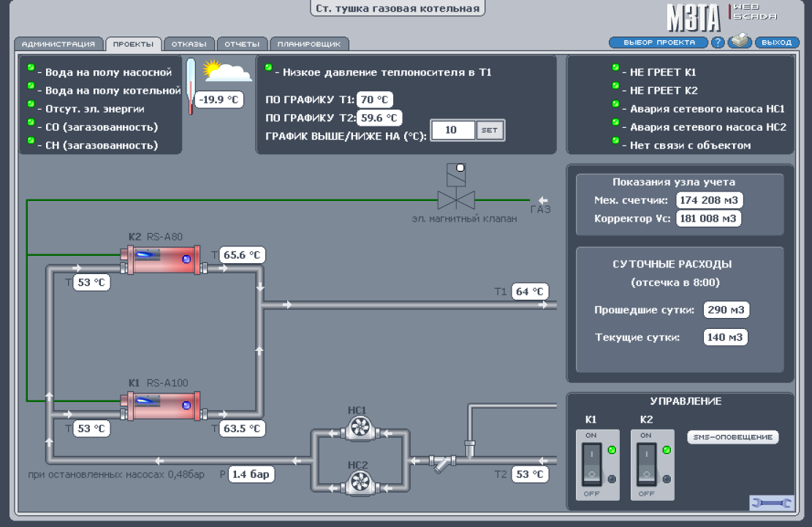Click the SMS-ОПОВЕЩЕНИЕ button
Image resolution: width=812 pixels, height=527 pixels.
[x=733, y=437]
